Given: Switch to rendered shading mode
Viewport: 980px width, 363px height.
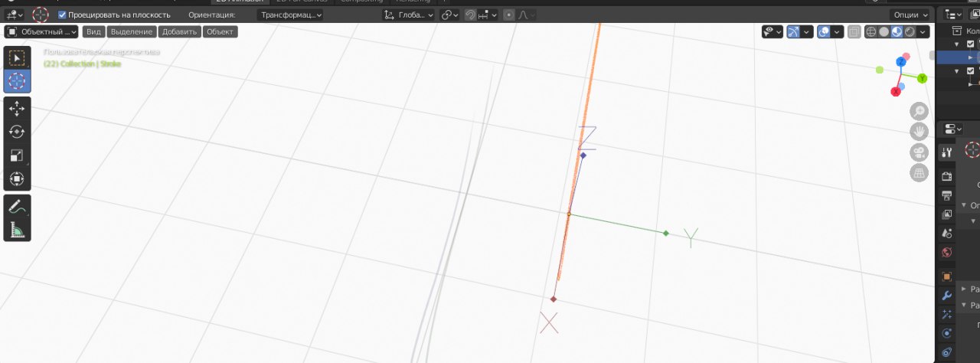Looking at the screenshot, I should coord(909,31).
